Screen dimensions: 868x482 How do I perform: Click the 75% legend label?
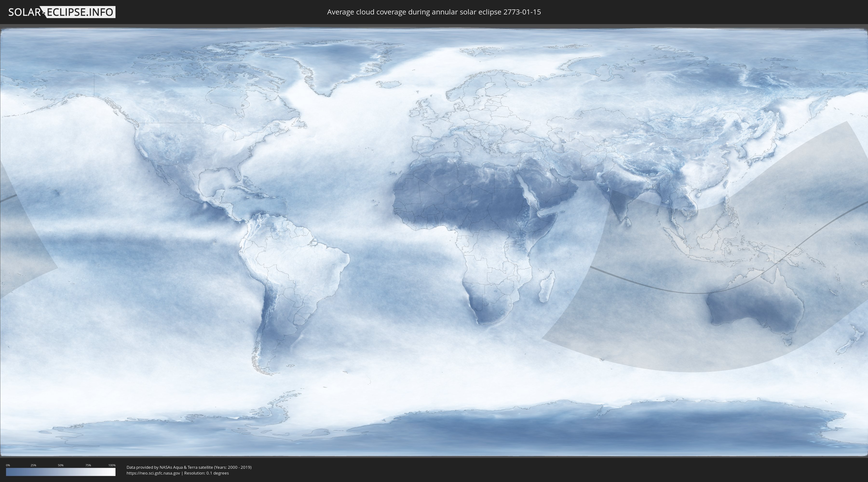coord(88,465)
